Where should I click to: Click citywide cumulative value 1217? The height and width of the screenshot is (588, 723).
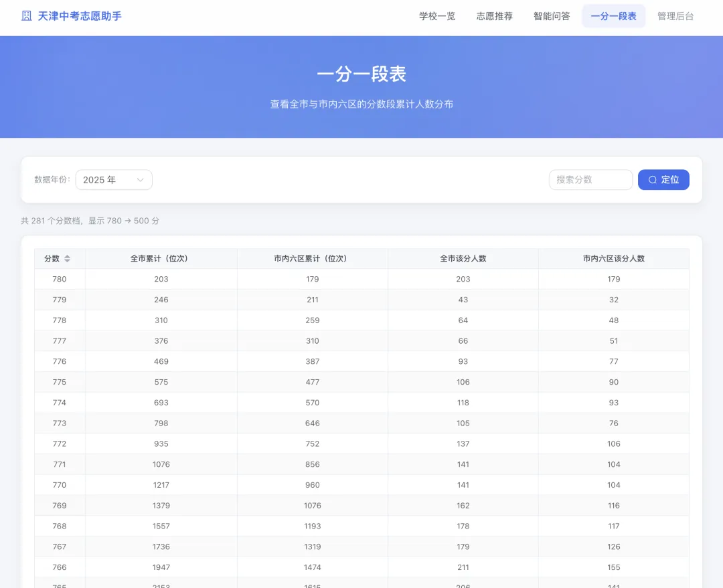(161, 485)
